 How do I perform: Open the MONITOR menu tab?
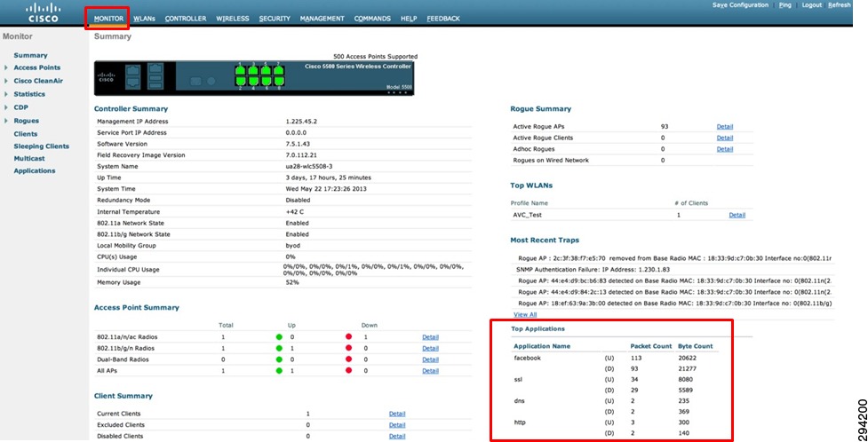click(108, 19)
